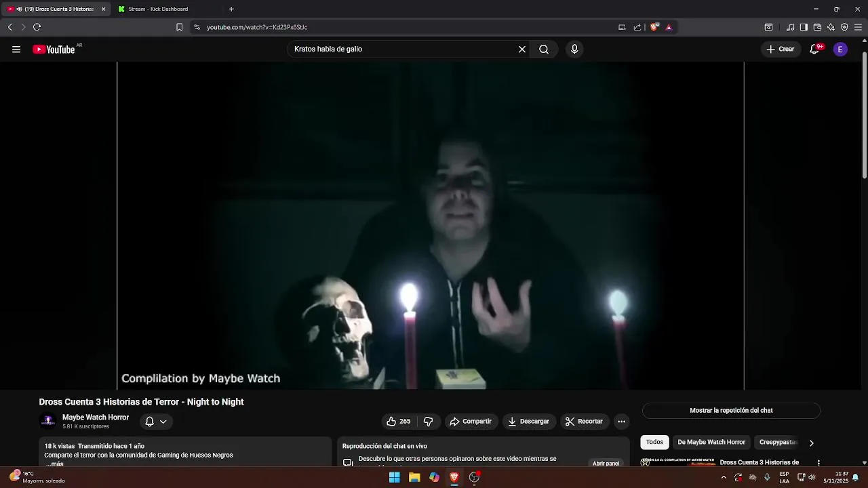Click the address bar URL
This screenshot has width=868, height=488.
click(x=257, y=27)
